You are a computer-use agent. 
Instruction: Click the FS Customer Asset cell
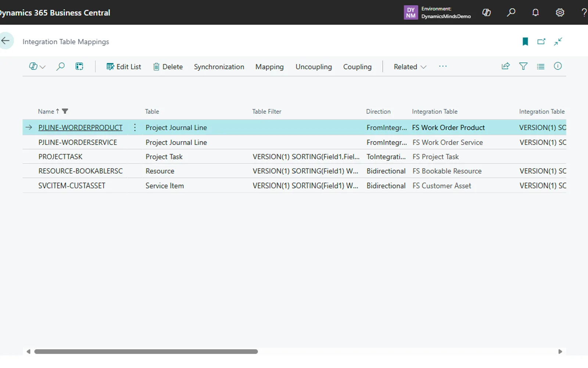[x=442, y=186]
